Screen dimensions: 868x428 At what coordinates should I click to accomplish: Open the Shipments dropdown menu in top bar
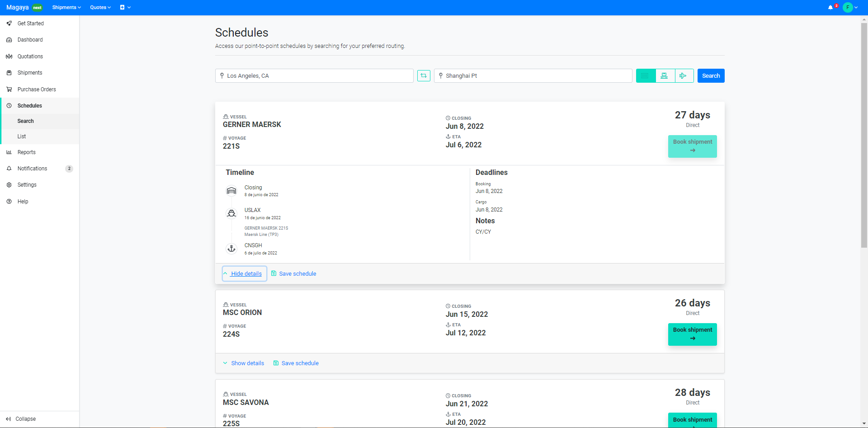pos(66,8)
